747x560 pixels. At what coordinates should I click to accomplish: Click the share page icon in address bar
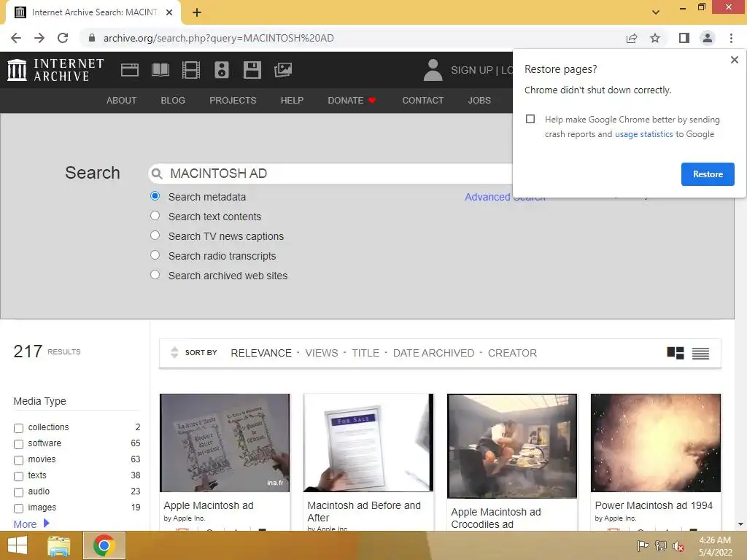click(632, 38)
